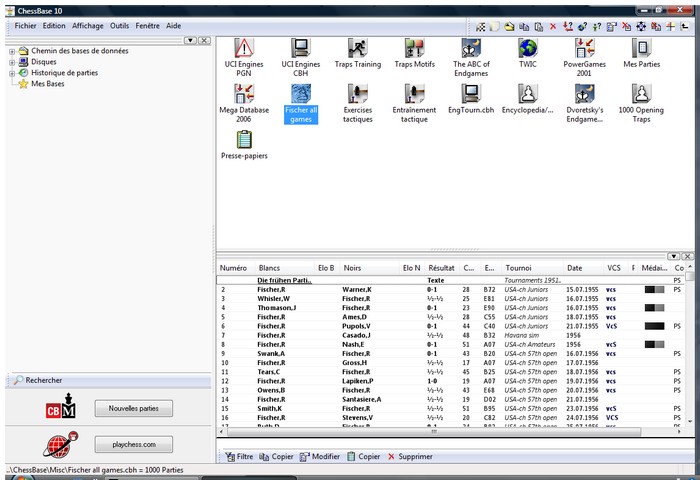
Task: Click the playchess.com button
Action: pos(133,445)
